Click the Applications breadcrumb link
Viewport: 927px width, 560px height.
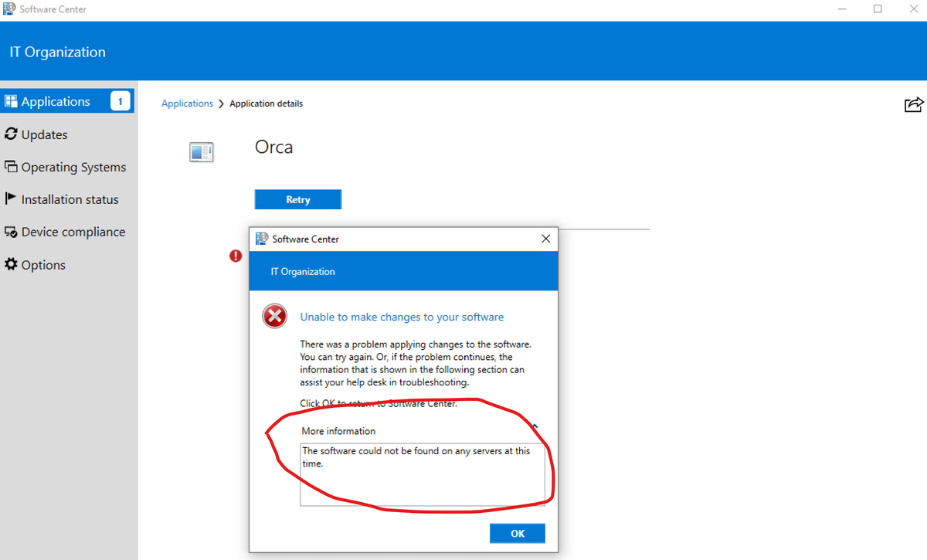(x=187, y=104)
